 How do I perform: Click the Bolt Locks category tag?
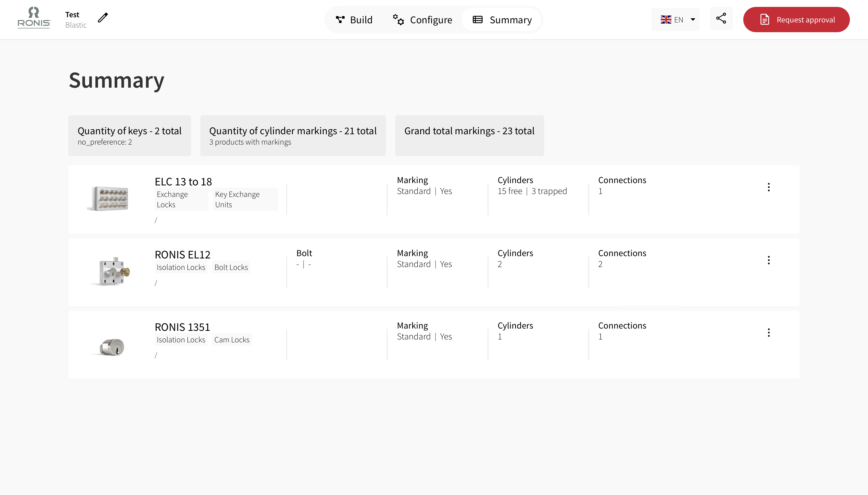(231, 267)
